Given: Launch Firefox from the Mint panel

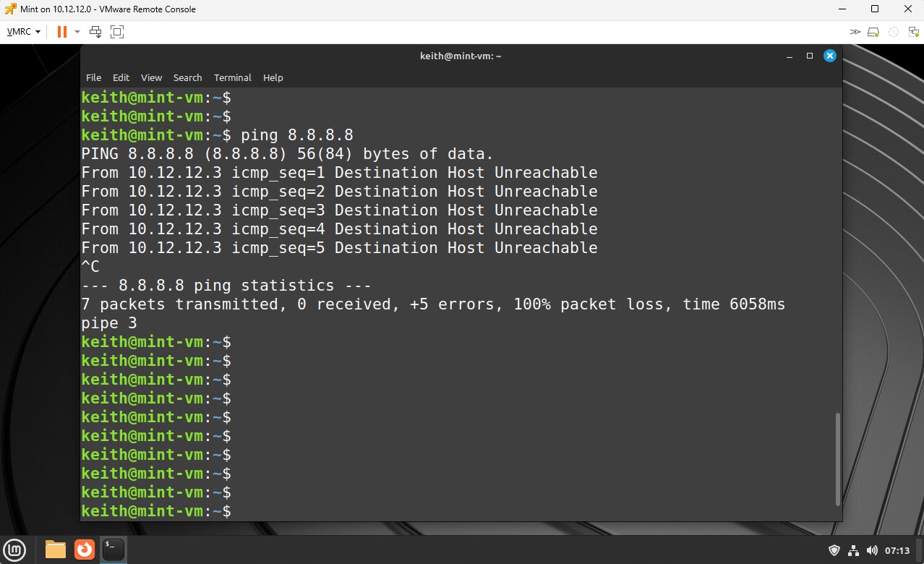Looking at the screenshot, I should pos(85,550).
